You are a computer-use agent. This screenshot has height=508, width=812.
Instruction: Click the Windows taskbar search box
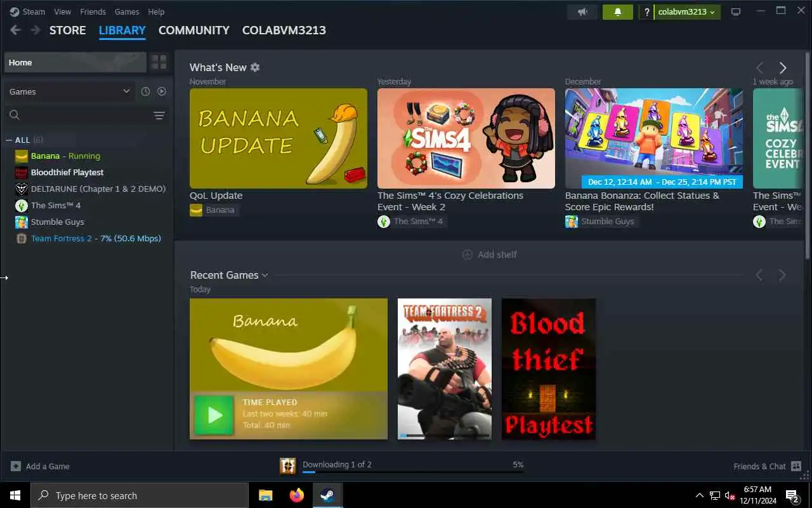click(140, 495)
